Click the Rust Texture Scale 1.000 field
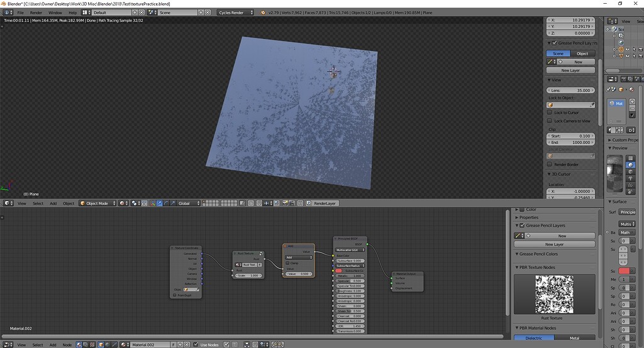This screenshot has height=348, width=644. 248,275
